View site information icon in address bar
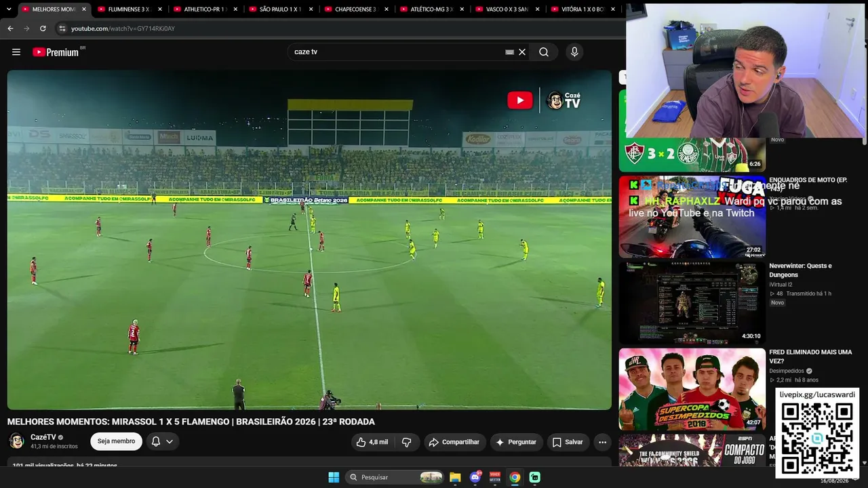 tap(62, 28)
